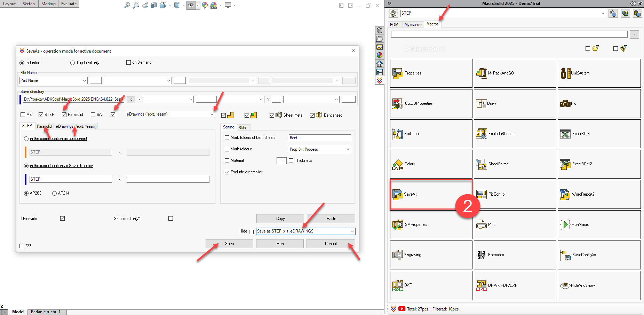
Task: Open the Evaluate ribbon tab
Action: coord(69,4)
